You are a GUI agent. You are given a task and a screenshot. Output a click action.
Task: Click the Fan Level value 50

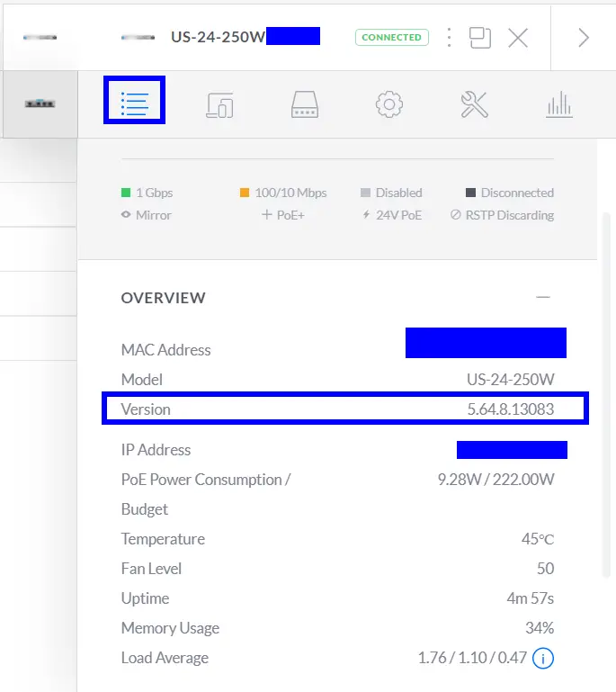click(546, 569)
